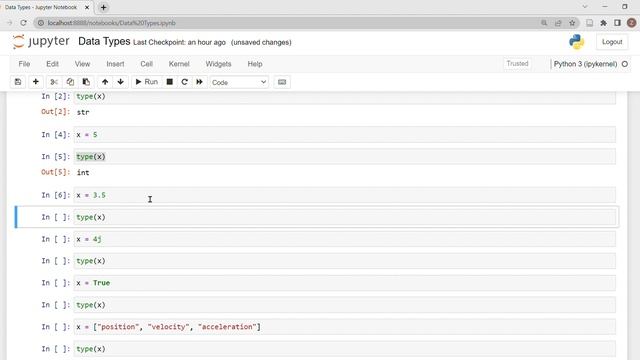Click the Python 3 (ipykernel) label
This screenshot has height=360, width=640.
coord(585,64)
